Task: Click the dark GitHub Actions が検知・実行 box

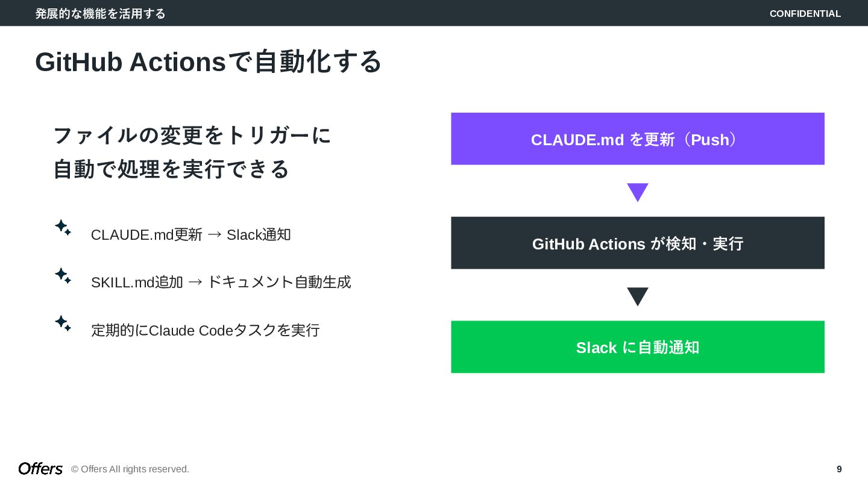Action: tap(637, 243)
